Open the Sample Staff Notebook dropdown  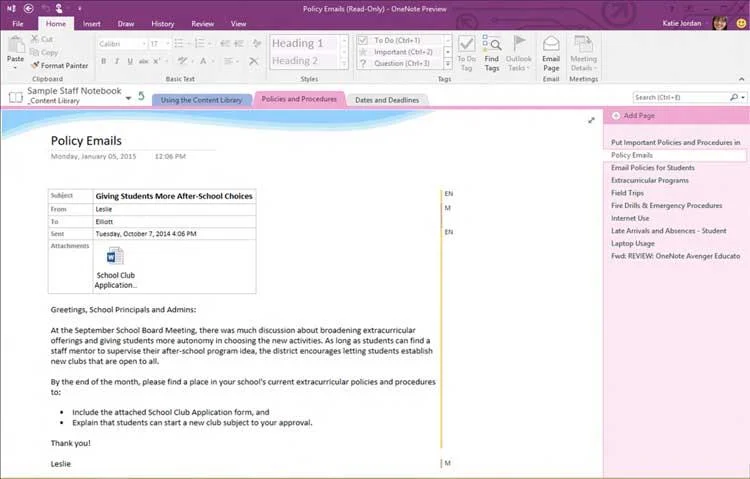coord(128,98)
